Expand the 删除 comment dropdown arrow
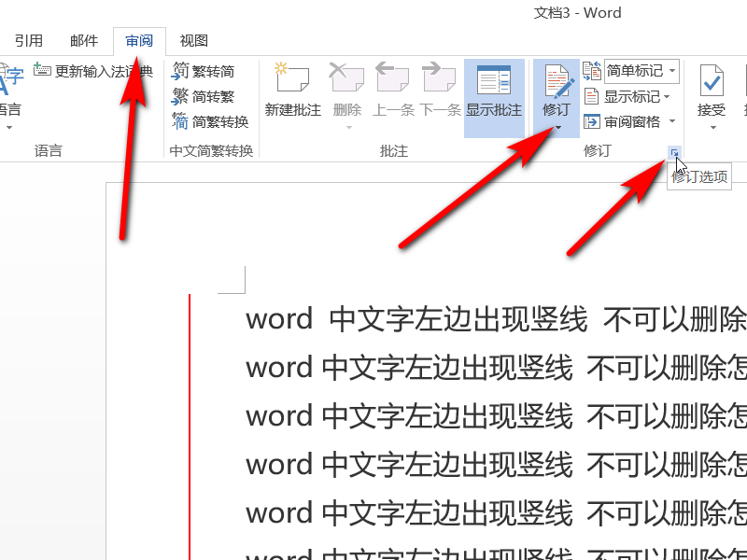 348,128
